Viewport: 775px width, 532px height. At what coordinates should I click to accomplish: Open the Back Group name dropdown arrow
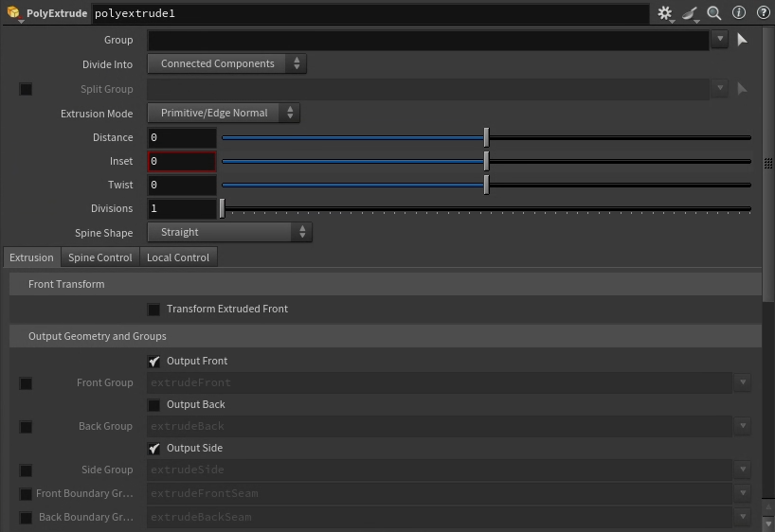743,426
